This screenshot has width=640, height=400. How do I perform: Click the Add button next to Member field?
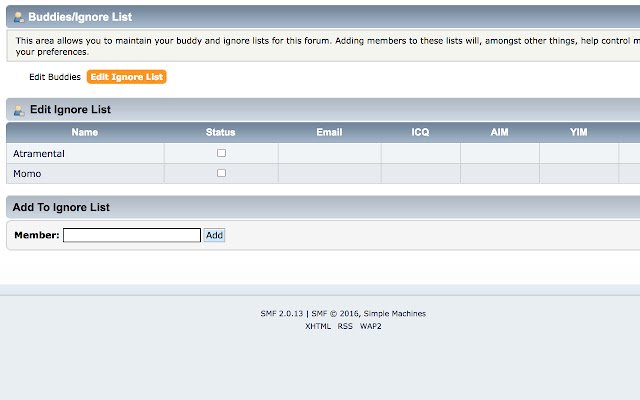pyautogui.click(x=214, y=235)
